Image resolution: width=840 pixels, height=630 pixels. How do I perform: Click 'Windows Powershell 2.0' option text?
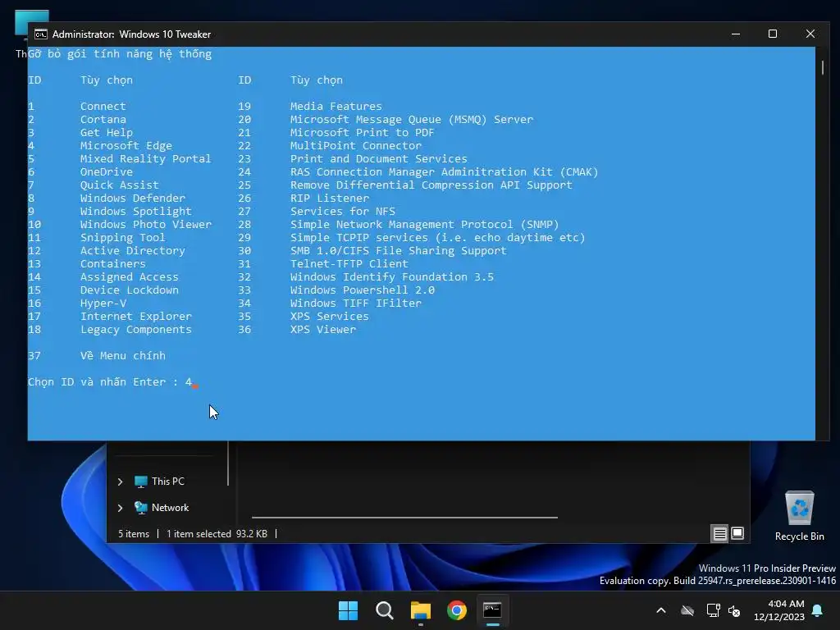[x=362, y=290]
